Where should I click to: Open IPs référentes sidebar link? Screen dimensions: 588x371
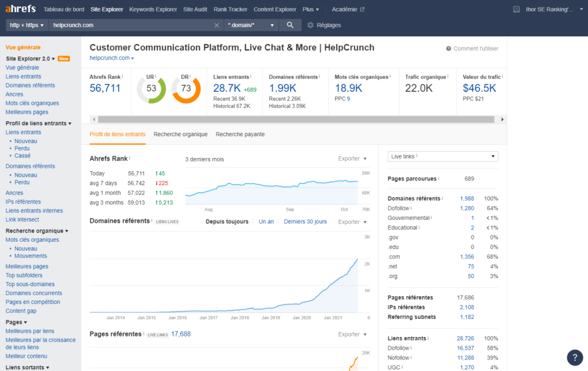pos(23,202)
